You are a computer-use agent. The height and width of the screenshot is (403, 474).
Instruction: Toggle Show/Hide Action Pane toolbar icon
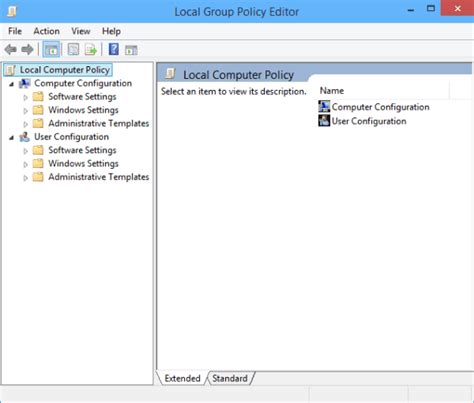click(131, 50)
